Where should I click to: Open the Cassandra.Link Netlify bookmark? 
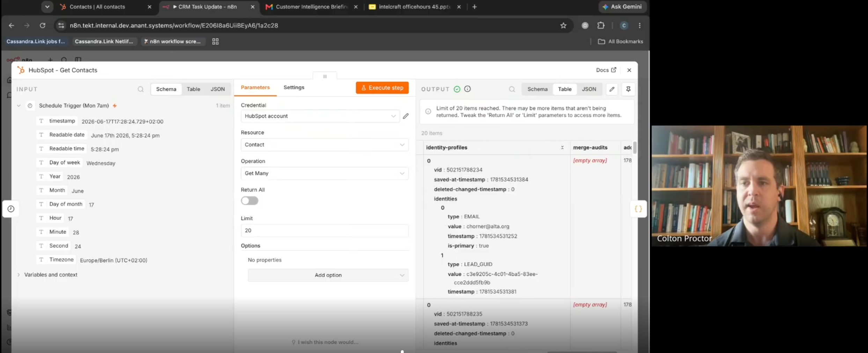click(x=104, y=41)
